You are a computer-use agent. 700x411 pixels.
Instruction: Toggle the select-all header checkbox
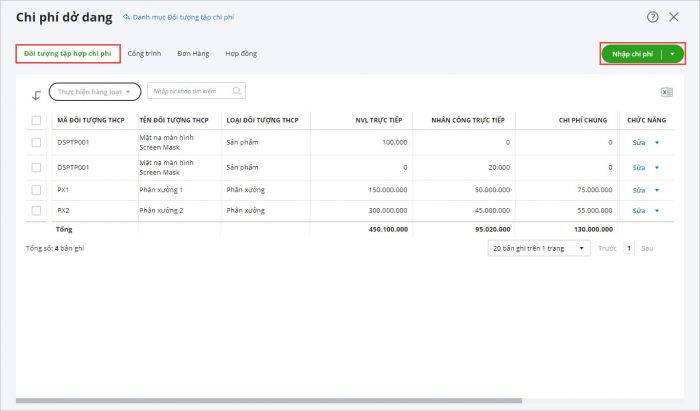point(37,120)
